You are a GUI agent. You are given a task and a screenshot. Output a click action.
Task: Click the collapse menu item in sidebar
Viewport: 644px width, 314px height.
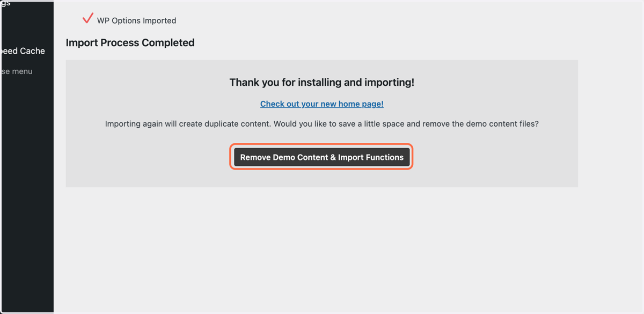(x=17, y=71)
